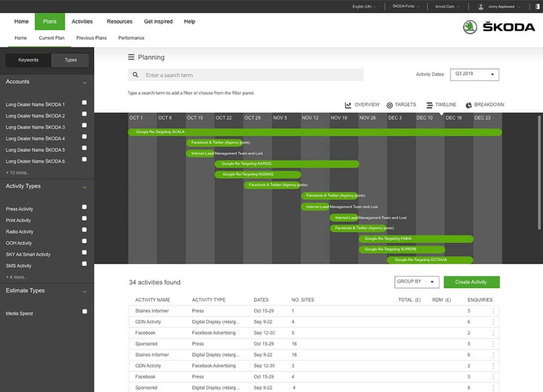Viewport: 543px width, 392px height.
Task: Tick Long Dealer Name ŠKODA 2 checkbox
Action: (x=84, y=114)
